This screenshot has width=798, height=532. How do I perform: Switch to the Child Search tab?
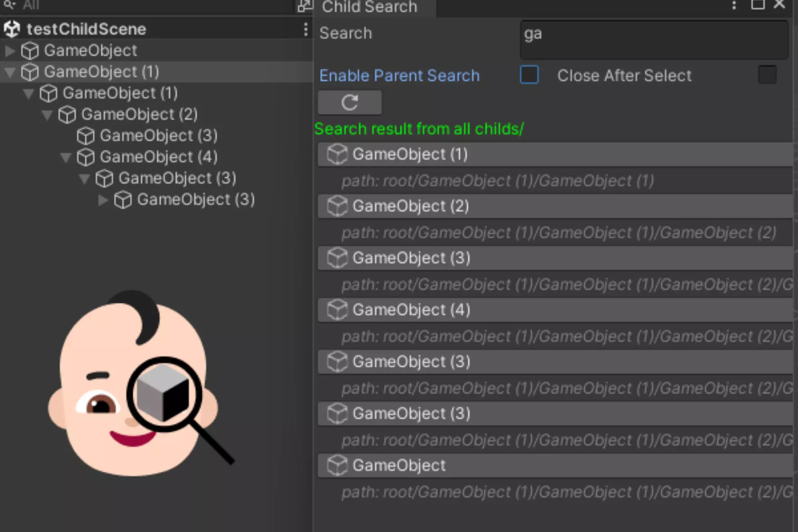[x=368, y=7]
